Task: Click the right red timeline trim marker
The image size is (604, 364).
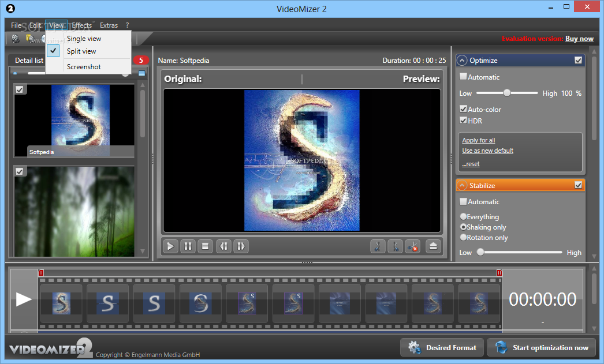Action: [x=499, y=273]
